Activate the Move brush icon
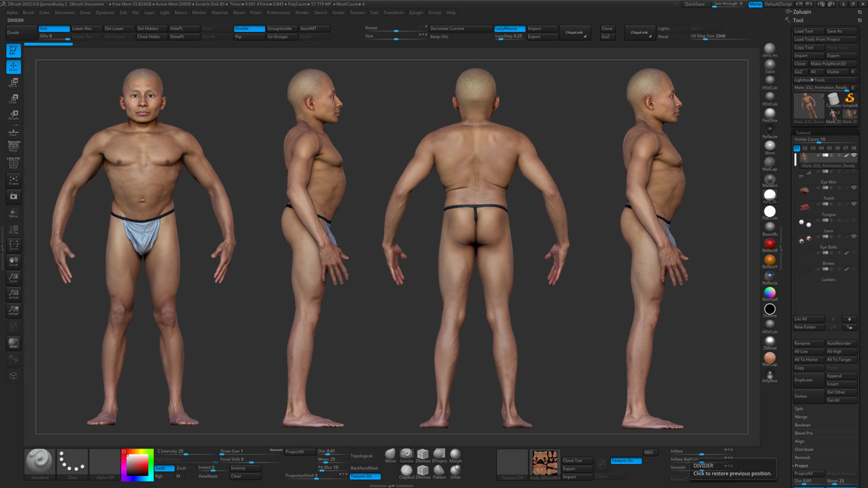Image resolution: width=868 pixels, height=488 pixels. click(x=391, y=453)
